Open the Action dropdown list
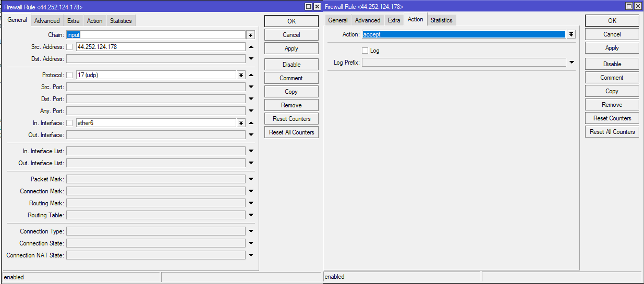644x284 pixels. (572, 34)
